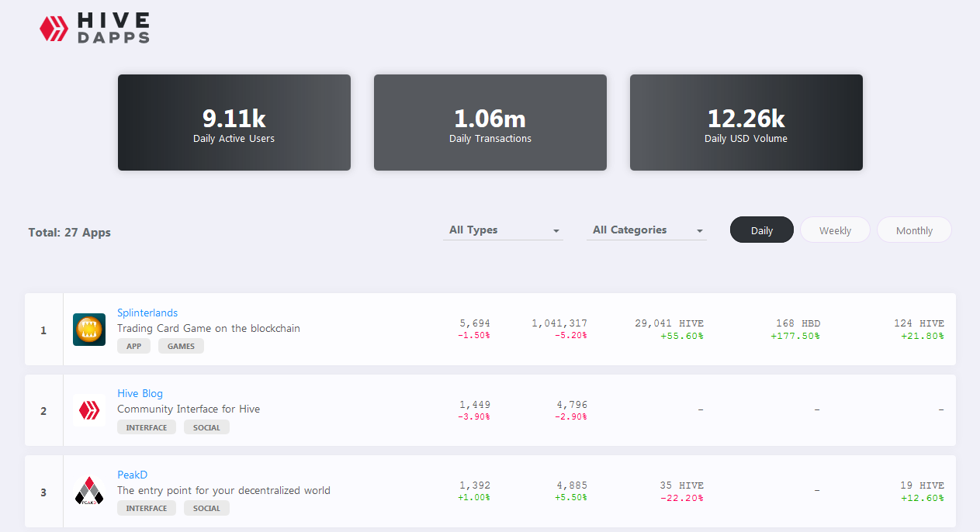The width and height of the screenshot is (980, 532).
Task: Click PeakD 19 HIVE value
Action: coord(922,485)
